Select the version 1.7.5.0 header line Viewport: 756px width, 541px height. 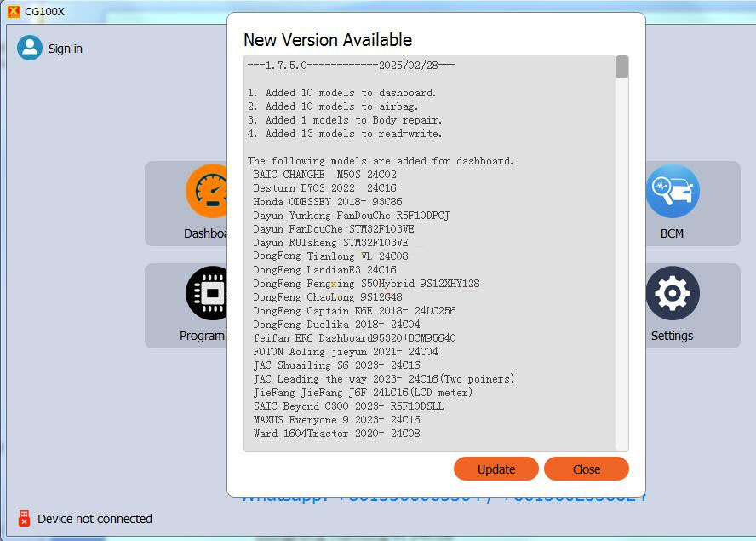352,65
